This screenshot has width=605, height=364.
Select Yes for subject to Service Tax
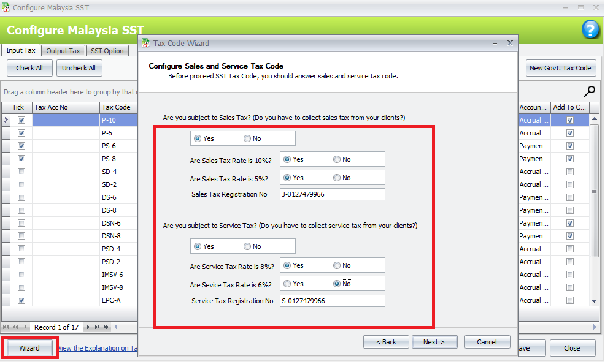click(198, 246)
